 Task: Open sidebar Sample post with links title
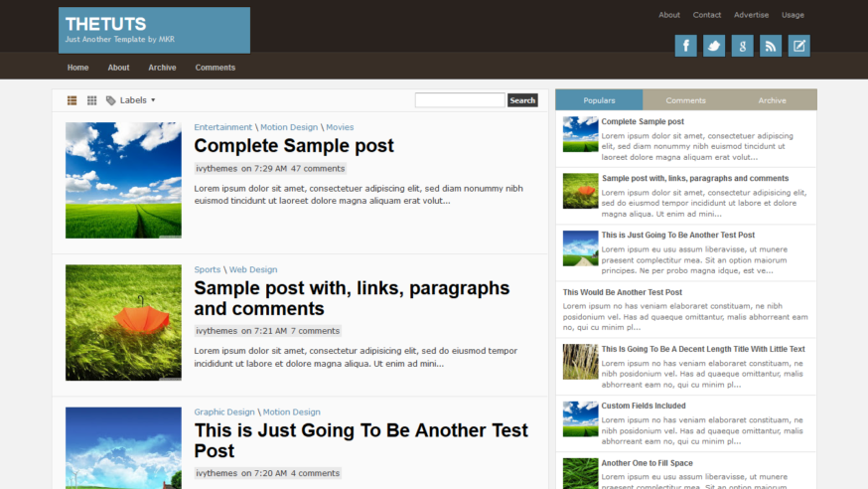[695, 178]
